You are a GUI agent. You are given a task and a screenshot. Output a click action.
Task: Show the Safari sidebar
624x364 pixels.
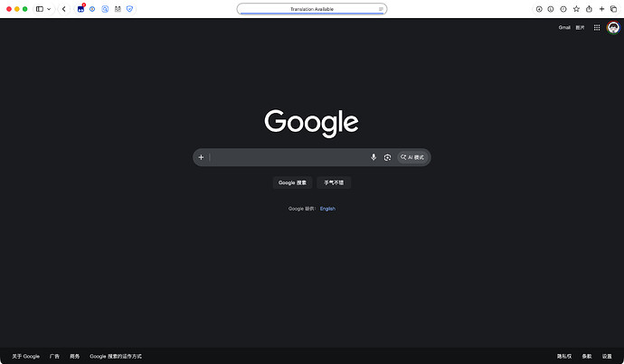[40, 9]
